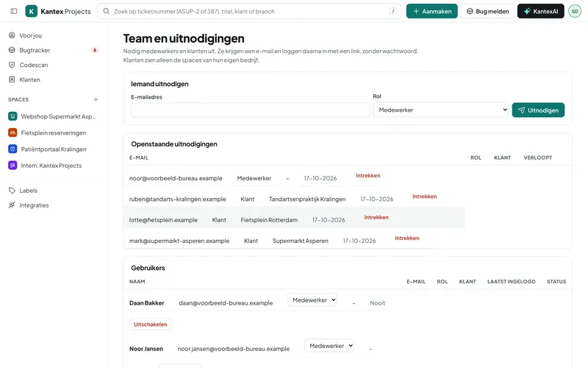Screen dimensions: 588x368
Task: Click the Kantex Projects title
Action: click(x=65, y=11)
